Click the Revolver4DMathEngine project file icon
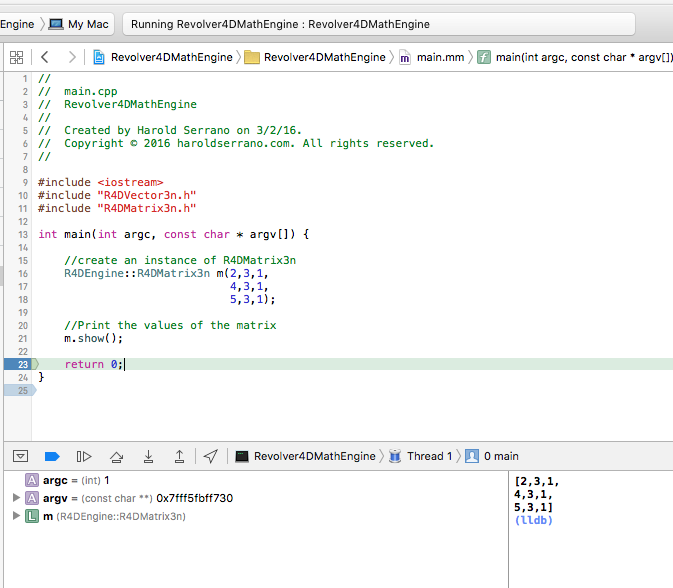Image resolution: width=673 pixels, height=588 pixels. (99, 57)
